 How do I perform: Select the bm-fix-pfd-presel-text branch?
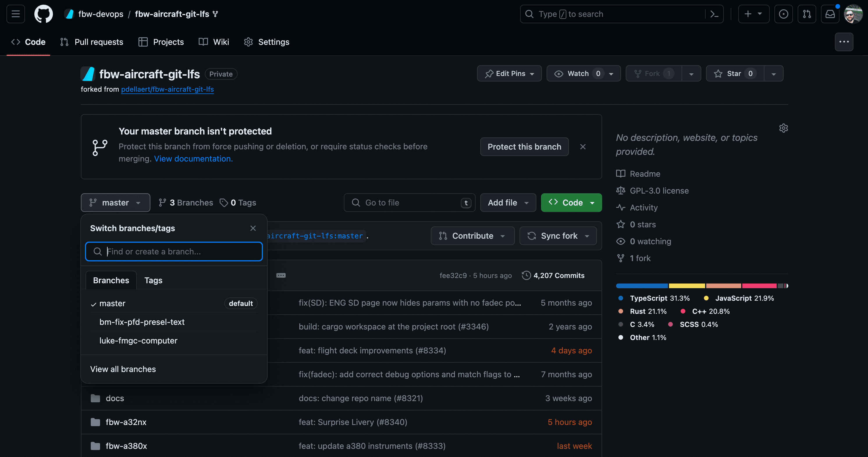coord(142,322)
